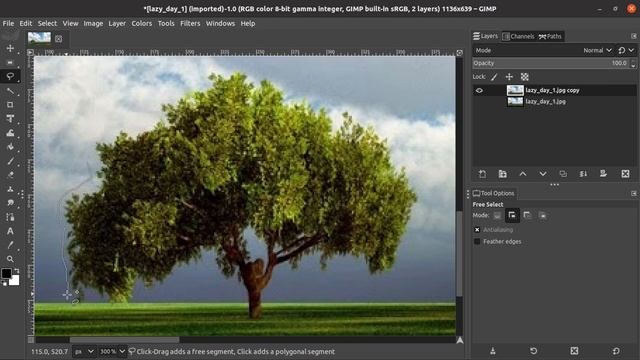Raise the selected layer one step
Viewport: 640px width, 360px height.
(x=523, y=174)
